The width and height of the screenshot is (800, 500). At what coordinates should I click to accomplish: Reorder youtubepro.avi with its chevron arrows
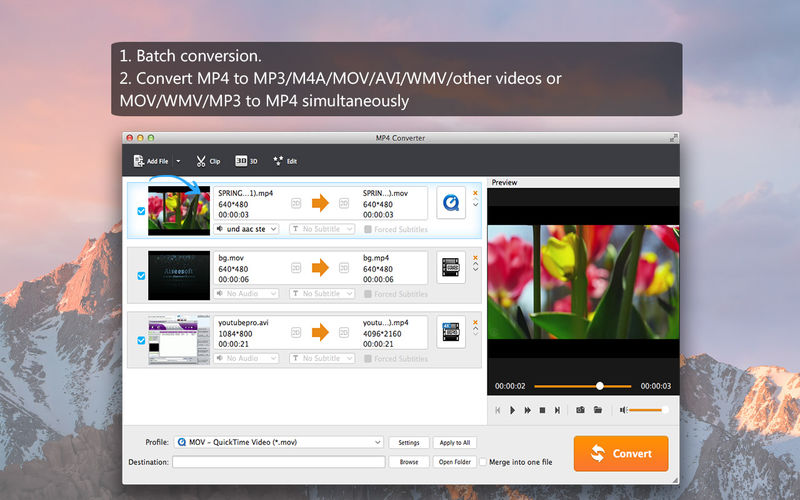coord(476,331)
